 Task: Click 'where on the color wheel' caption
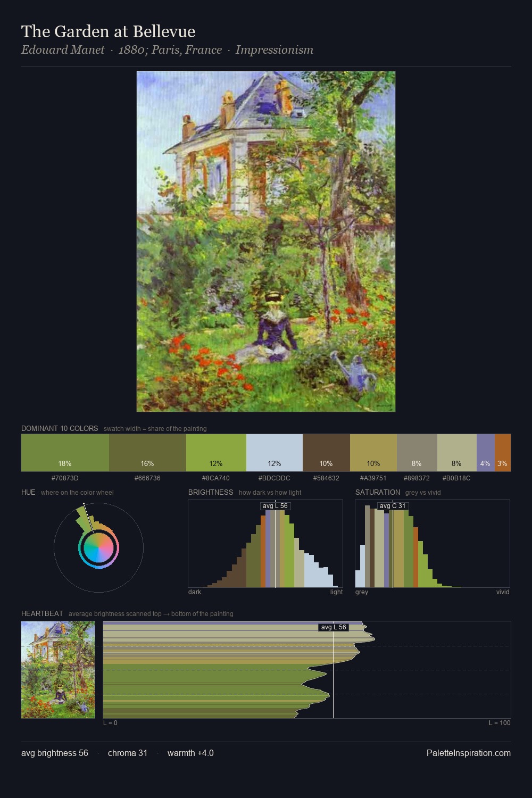[77, 493]
